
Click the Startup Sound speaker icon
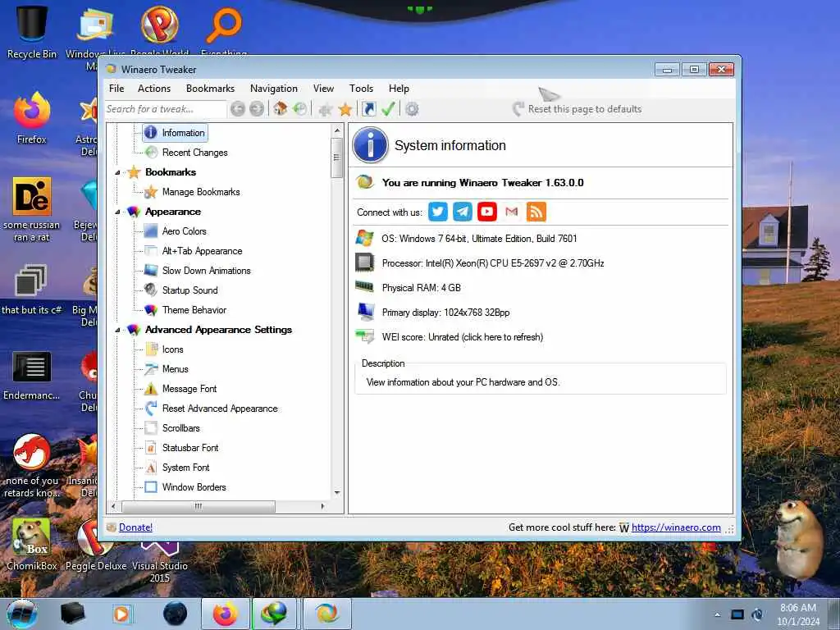(x=151, y=290)
